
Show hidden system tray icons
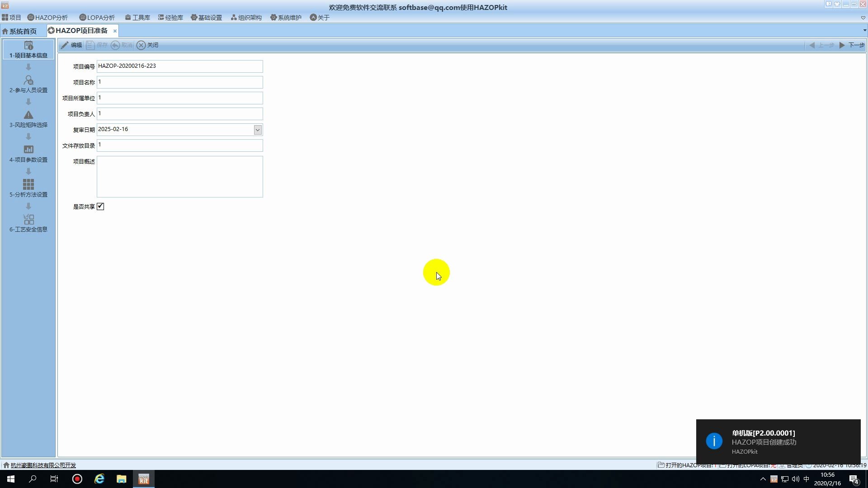pos(763,479)
